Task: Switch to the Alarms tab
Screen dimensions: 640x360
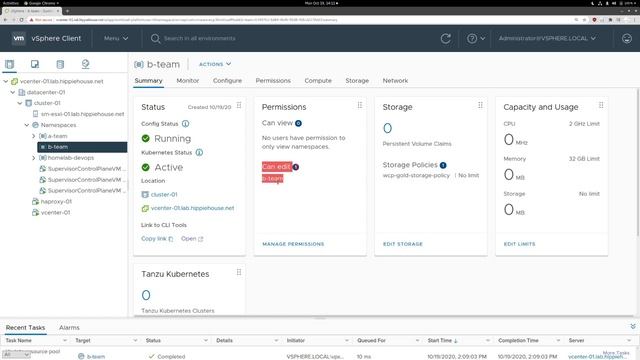Action: [x=69, y=328]
